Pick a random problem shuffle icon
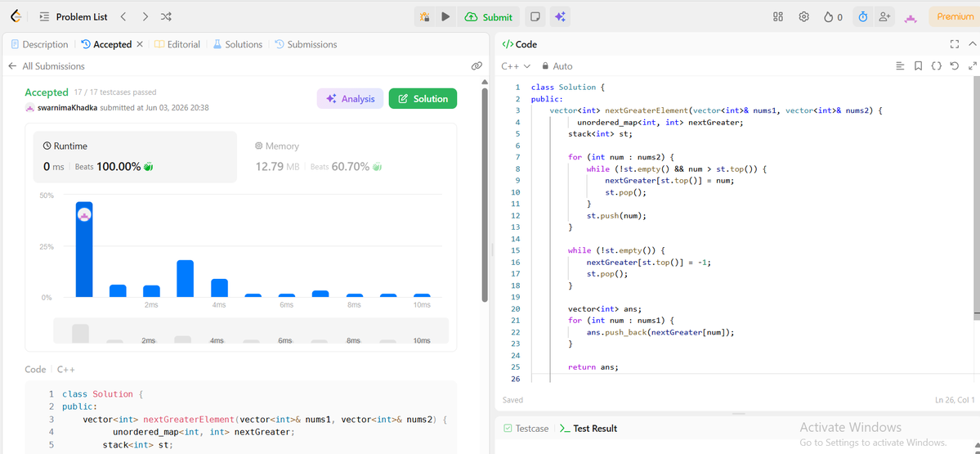The height and width of the screenshot is (454, 980). point(166,17)
